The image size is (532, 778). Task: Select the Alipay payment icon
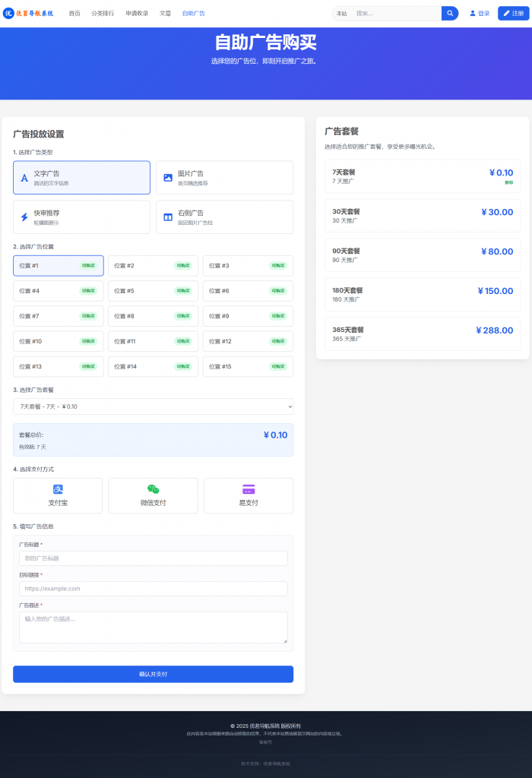[x=58, y=489]
